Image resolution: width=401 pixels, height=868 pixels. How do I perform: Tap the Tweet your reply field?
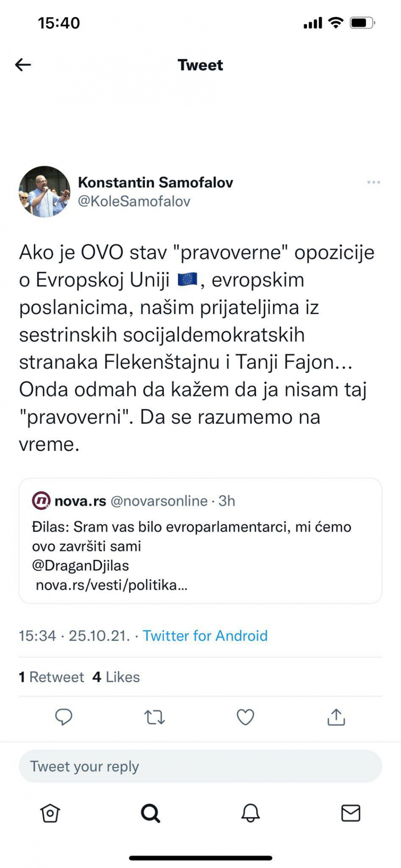pyautogui.click(x=200, y=766)
